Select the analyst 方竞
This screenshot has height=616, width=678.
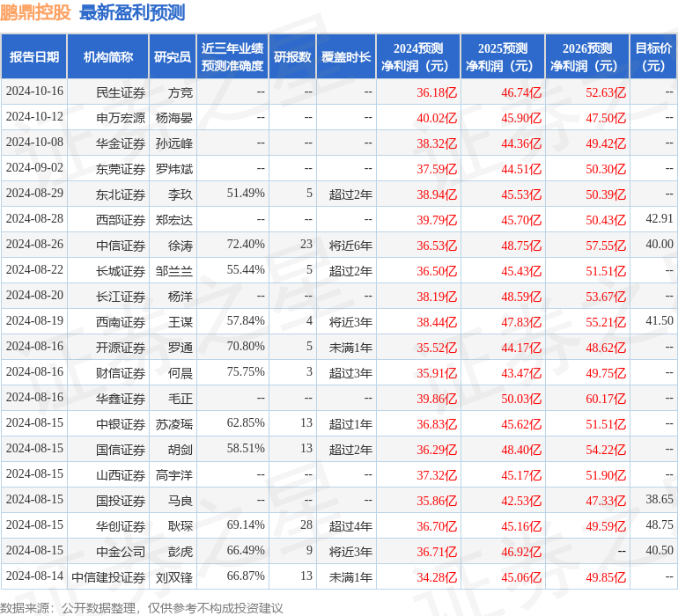point(181,92)
